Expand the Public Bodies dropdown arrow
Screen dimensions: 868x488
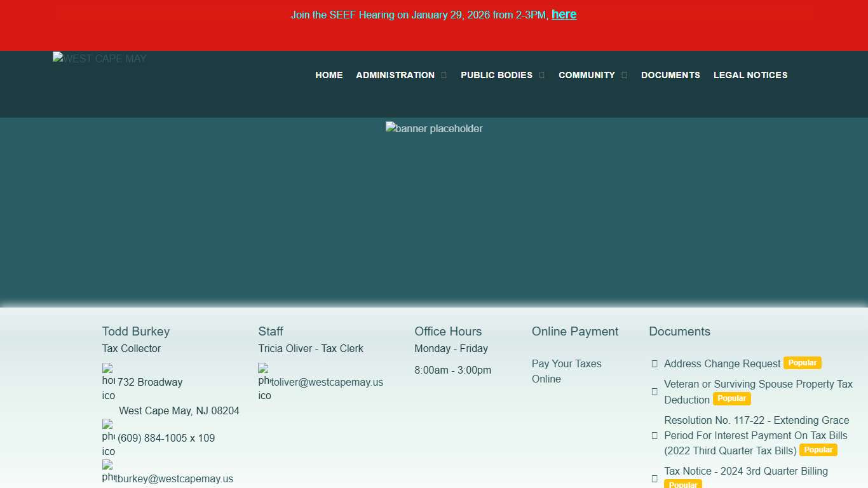click(x=542, y=75)
